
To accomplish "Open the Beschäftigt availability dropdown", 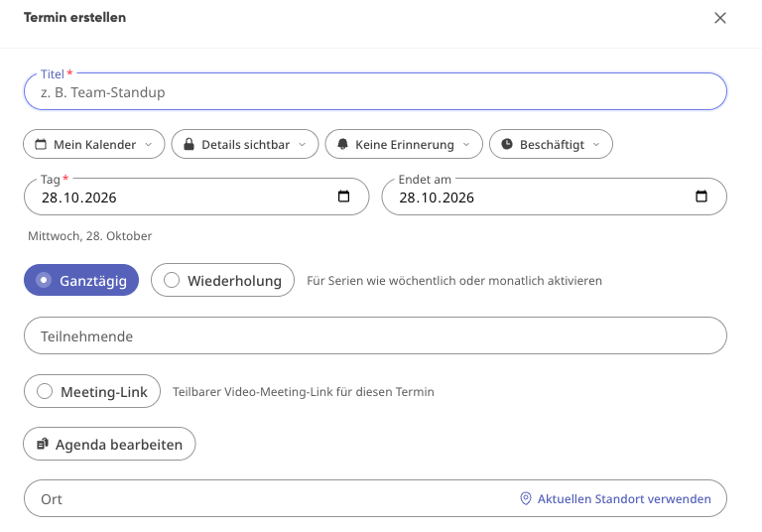I will [x=551, y=145].
